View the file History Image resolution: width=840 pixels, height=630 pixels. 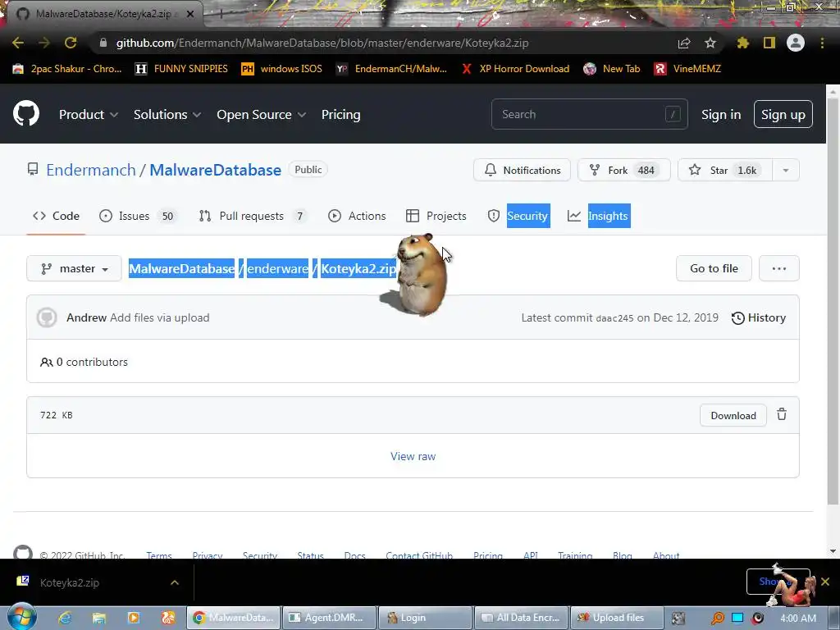(x=759, y=317)
